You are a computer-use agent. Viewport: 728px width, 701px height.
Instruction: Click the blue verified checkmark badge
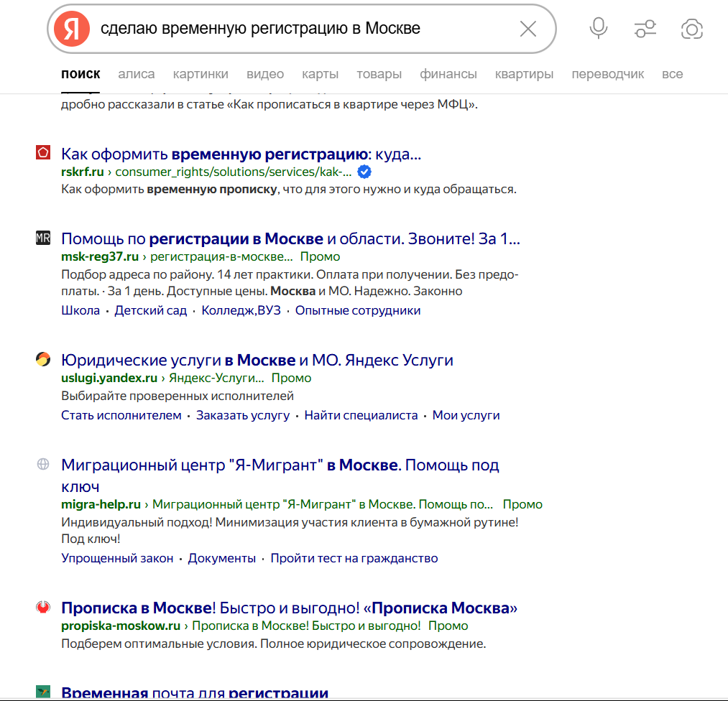coord(364,172)
